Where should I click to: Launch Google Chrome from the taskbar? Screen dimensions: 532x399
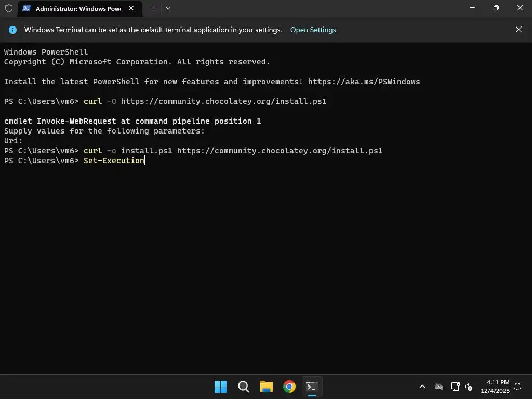pyautogui.click(x=289, y=387)
